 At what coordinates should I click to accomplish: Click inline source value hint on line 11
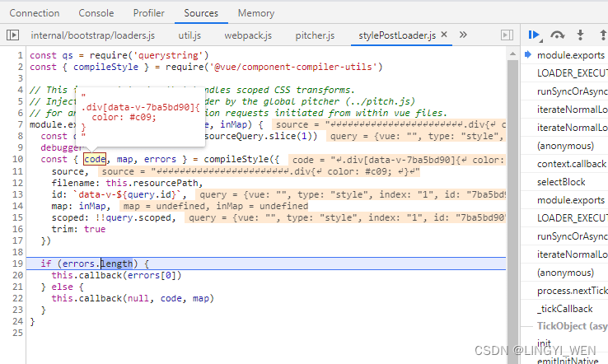(259, 172)
